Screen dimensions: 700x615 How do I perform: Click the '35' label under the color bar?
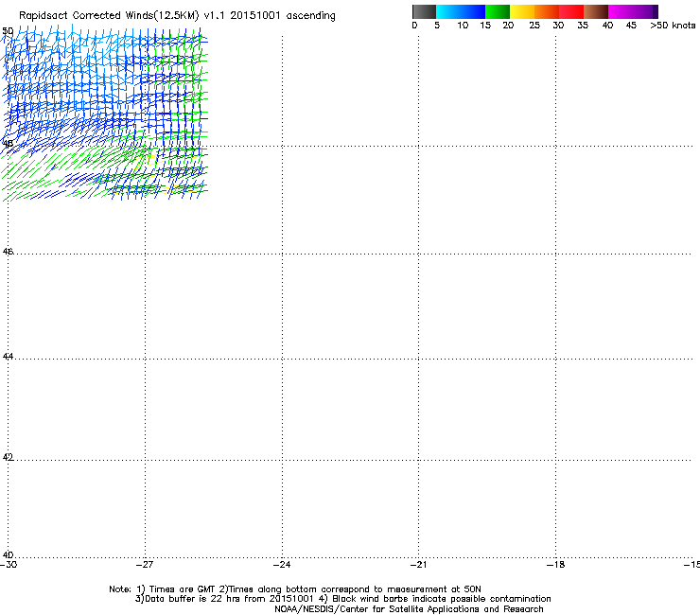(x=583, y=26)
